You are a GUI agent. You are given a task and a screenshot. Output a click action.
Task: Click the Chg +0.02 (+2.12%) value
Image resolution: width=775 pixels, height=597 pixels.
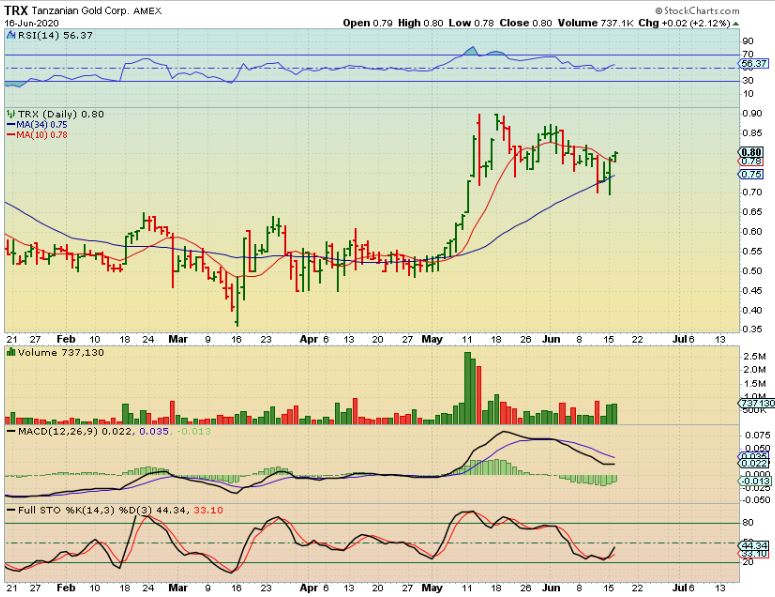tap(684, 23)
